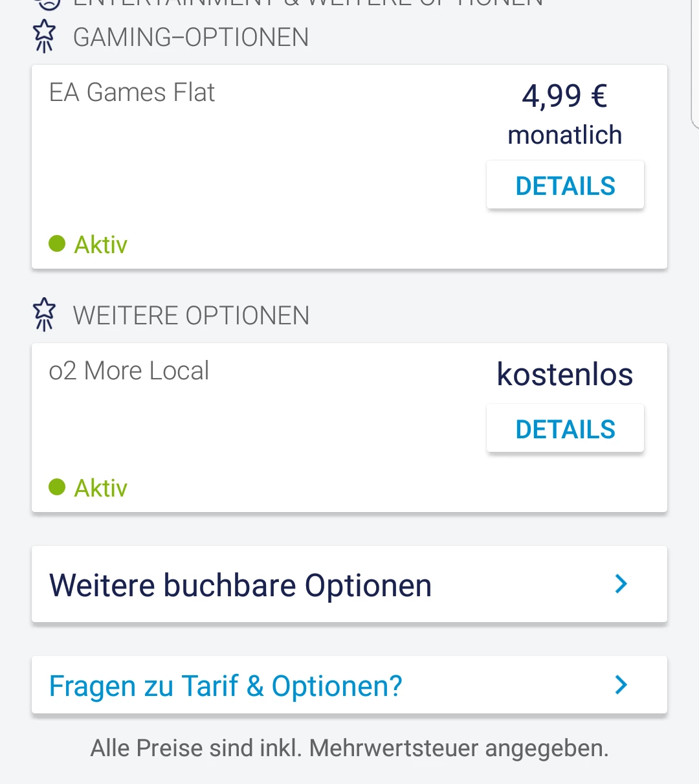This screenshot has width=699, height=784.
Task: Open the Weitere buchbare Optionen row
Action: click(240, 585)
